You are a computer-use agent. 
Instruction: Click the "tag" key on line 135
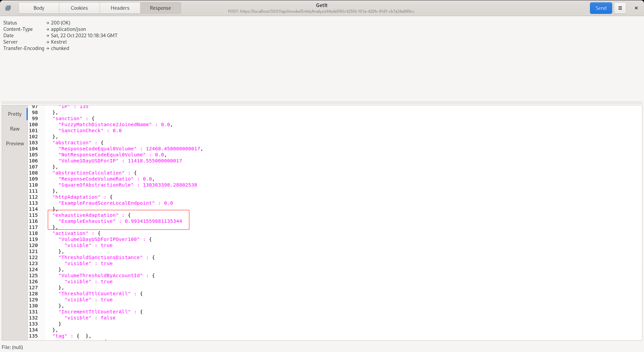(x=60, y=336)
